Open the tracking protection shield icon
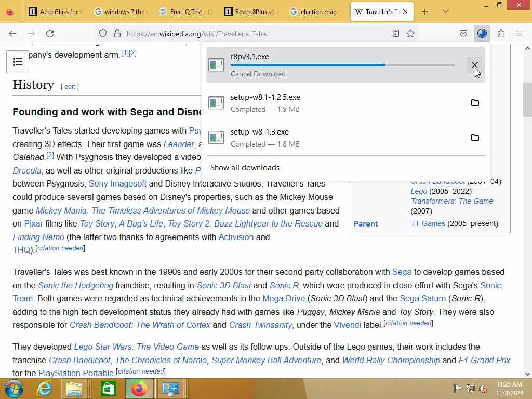The width and height of the screenshot is (532, 399). [x=103, y=34]
